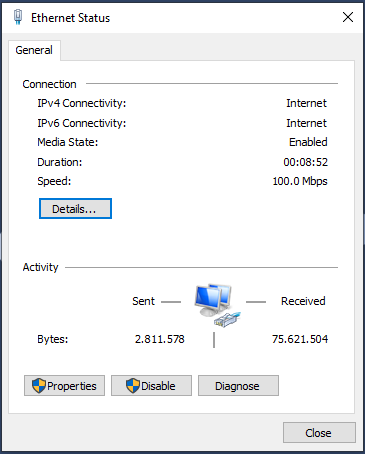Click the Close button at bottom
Viewport: 365px width, 454px height.
[x=319, y=433]
